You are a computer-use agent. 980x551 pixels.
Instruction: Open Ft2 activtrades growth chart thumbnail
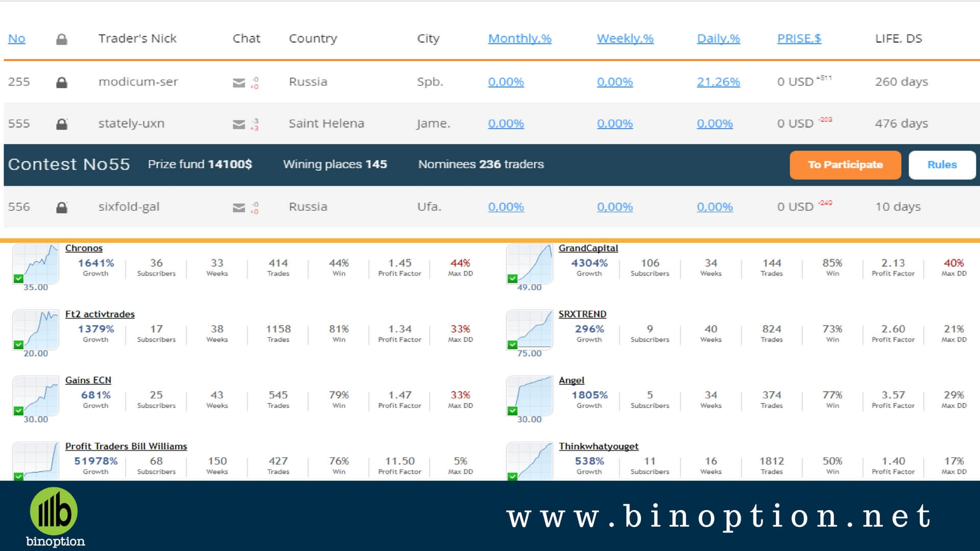pos(36,330)
